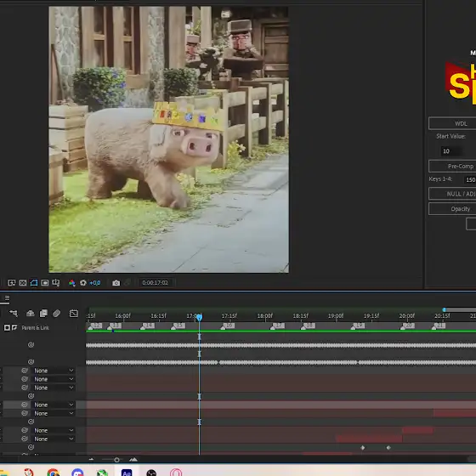Click 18:15f on the time ruler
This screenshot has width=476, height=476.
click(301, 315)
